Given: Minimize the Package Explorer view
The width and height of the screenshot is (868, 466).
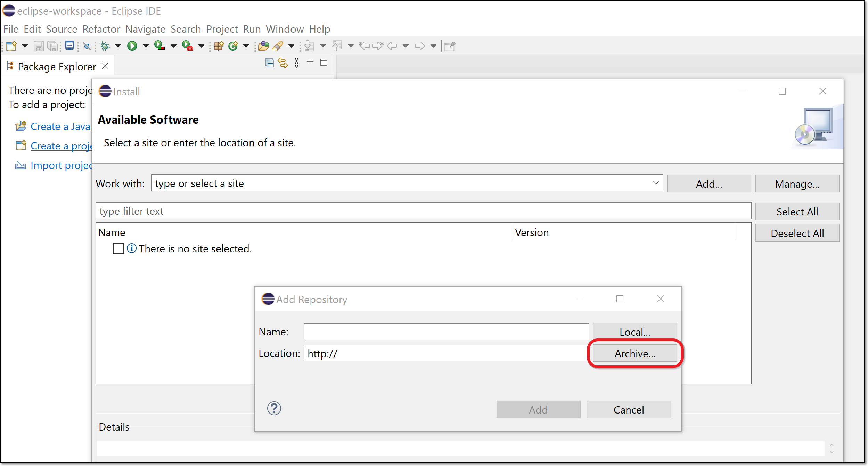Looking at the screenshot, I should 310,61.
